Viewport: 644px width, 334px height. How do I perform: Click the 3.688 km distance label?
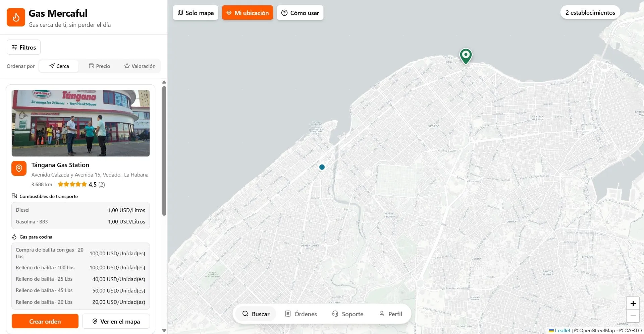[42, 184]
